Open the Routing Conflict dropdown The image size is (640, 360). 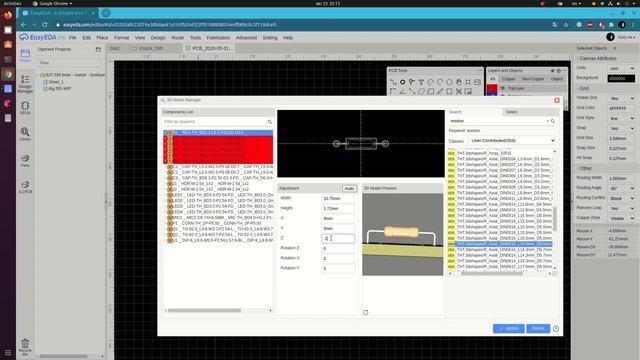pos(622,198)
